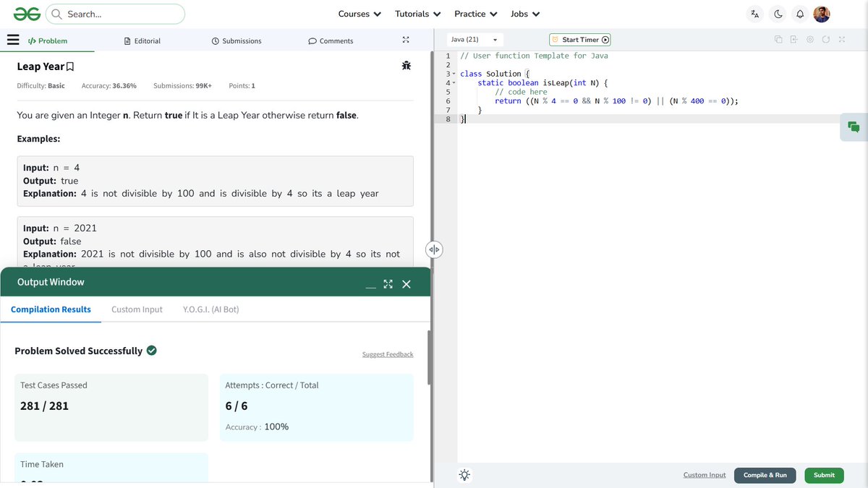The image size is (868, 488).
Task: Click the 'Input: n = 2021' example line
Action: [59, 228]
